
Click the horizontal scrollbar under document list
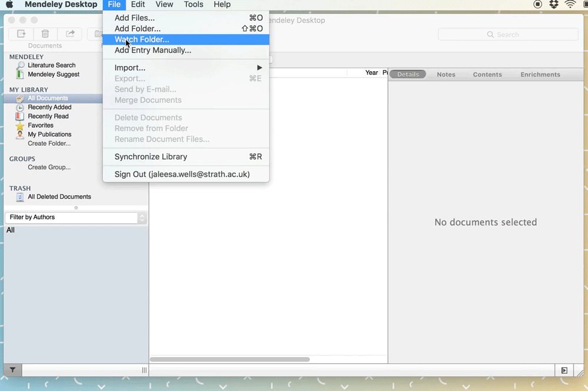coord(230,359)
